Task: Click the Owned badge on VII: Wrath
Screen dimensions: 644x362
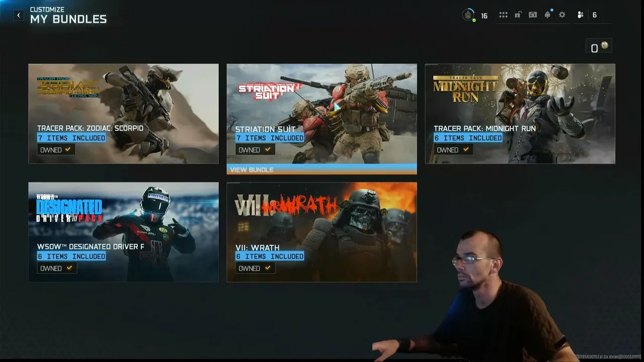Action: pos(254,268)
